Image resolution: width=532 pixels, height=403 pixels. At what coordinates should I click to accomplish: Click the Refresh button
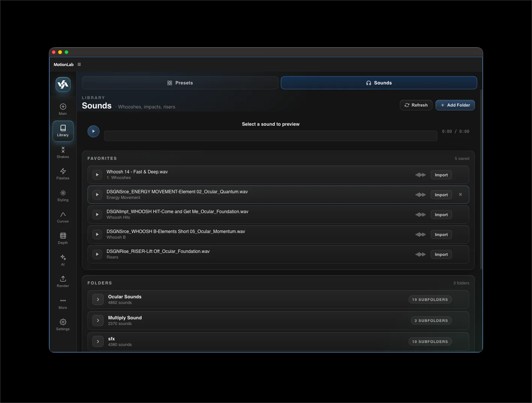[416, 105]
